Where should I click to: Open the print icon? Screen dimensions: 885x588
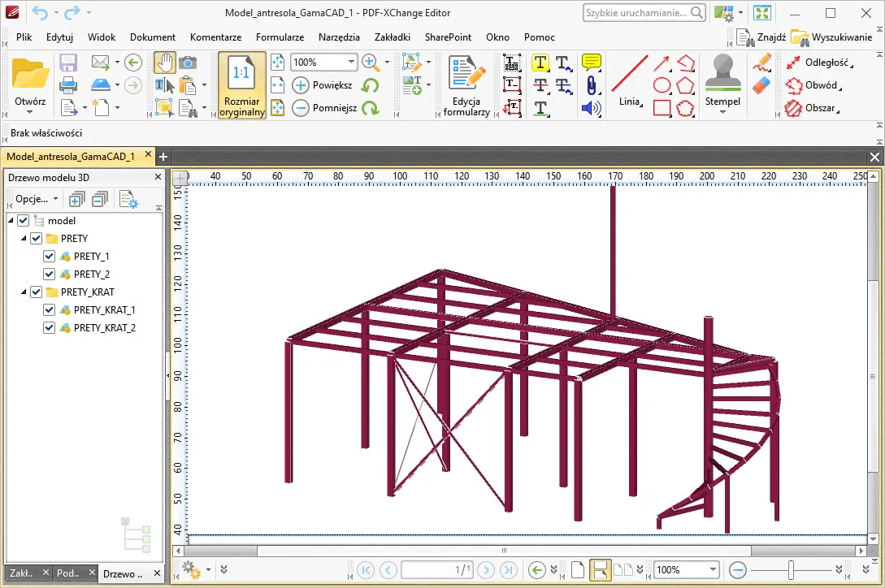pyautogui.click(x=68, y=84)
